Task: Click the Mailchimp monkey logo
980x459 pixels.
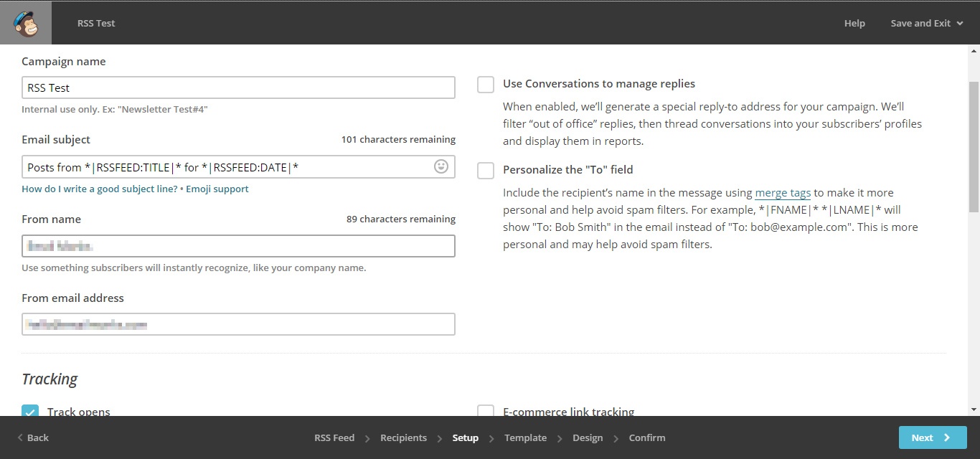Action: (26, 23)
